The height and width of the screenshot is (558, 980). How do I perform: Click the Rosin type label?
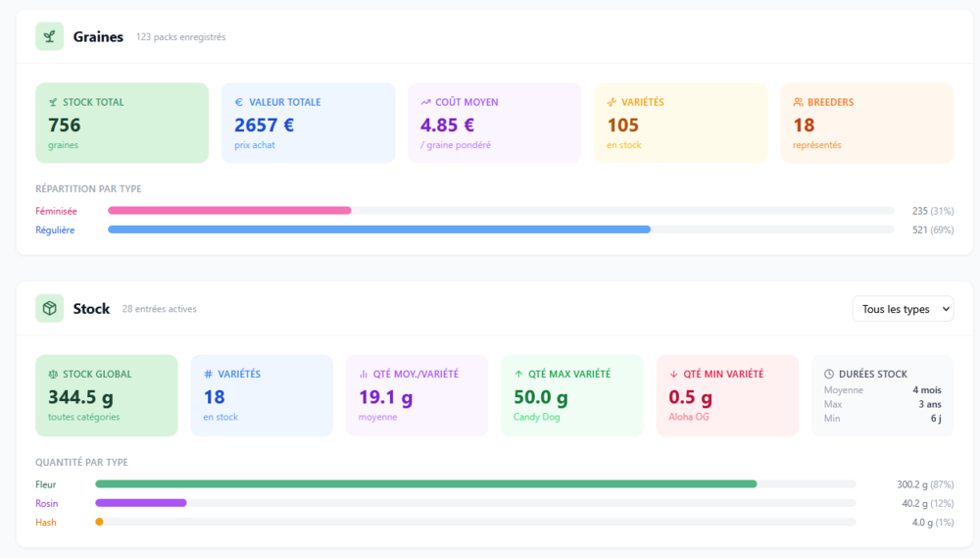tap(47, 504)
